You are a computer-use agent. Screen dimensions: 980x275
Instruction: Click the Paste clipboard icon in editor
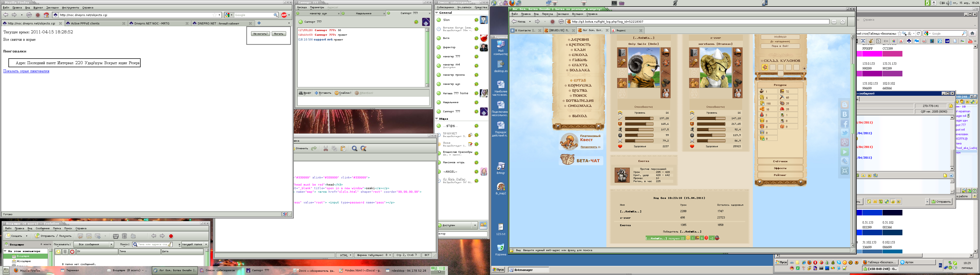point(343,148)
